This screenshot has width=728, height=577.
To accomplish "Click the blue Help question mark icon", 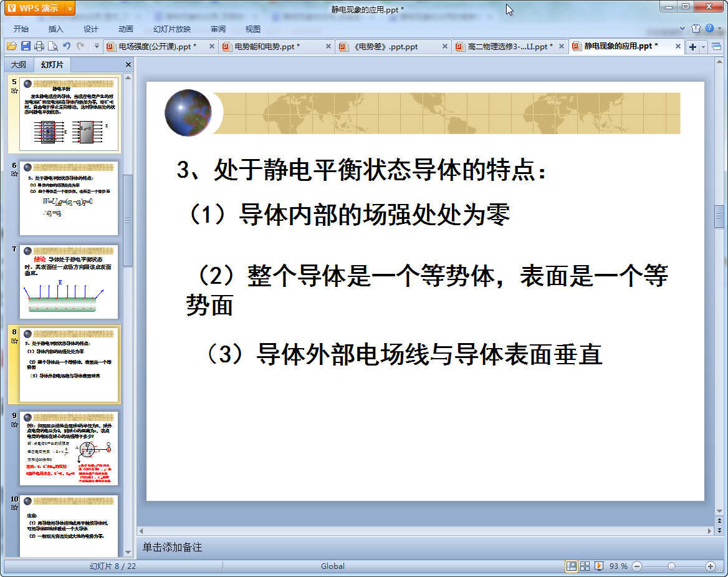I will pyautogui.click(x=709, y=28).
